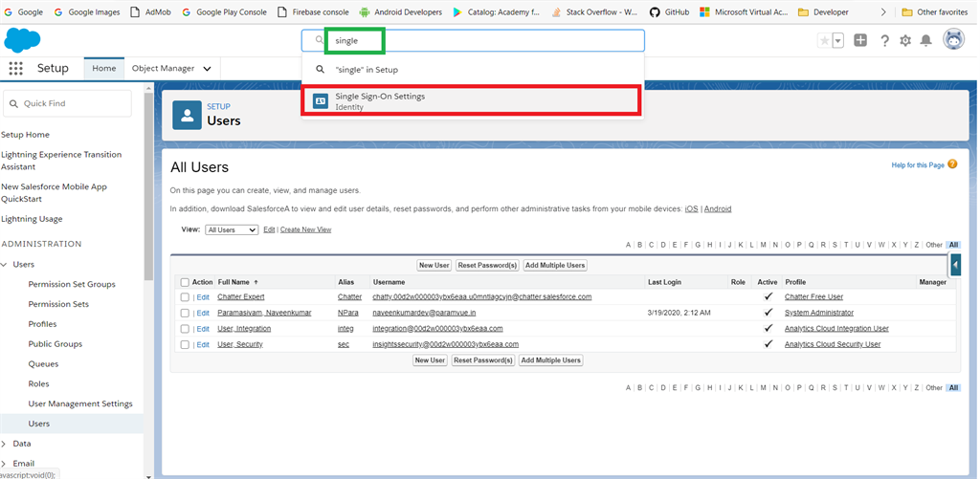The height and width of the screenshot is (479, 980).
Task: Click the favorites star icon
Action: click(x=824, y=40)
